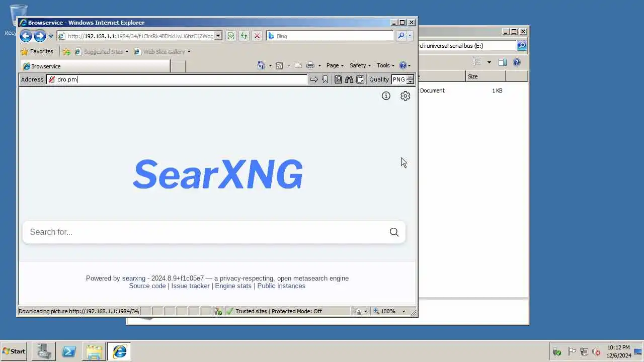Open the Explorer view options dropdown arrow
The image size is (644, 362).
[489, 62]
